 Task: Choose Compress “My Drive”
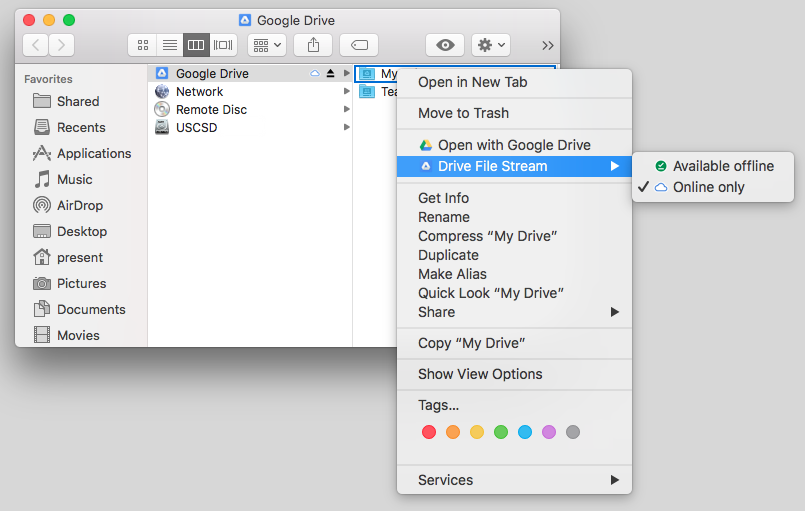click(514, 236)
